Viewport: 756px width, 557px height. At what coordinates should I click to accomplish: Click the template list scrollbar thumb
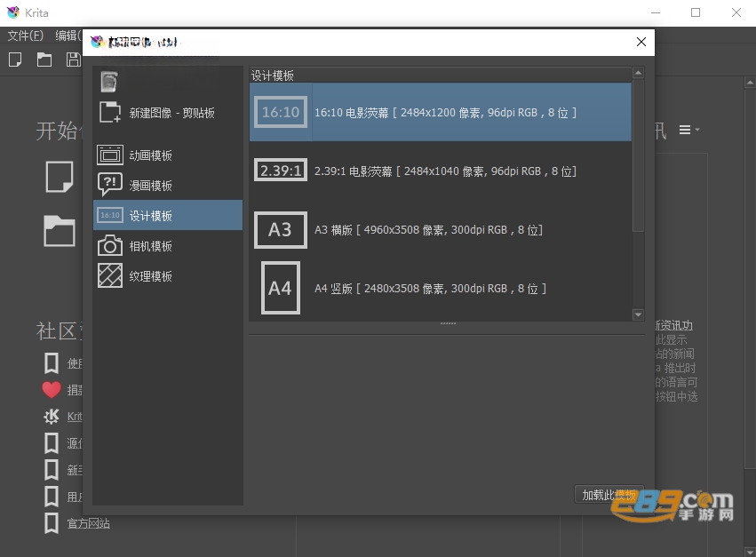pos(639,155)
